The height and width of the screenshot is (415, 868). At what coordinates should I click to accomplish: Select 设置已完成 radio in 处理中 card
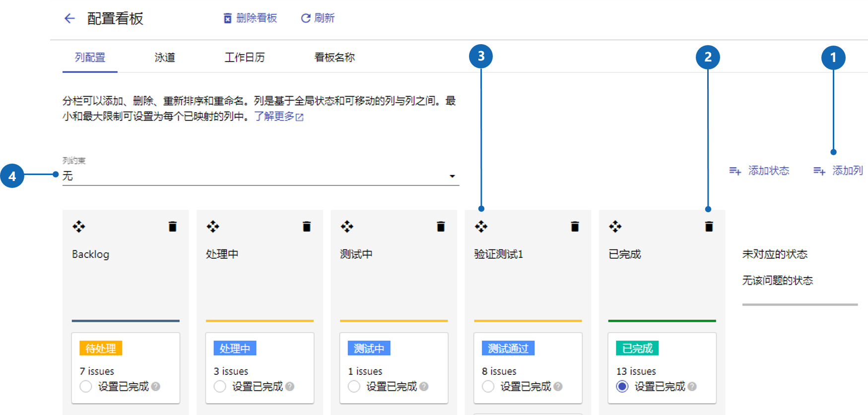point(220,386)
